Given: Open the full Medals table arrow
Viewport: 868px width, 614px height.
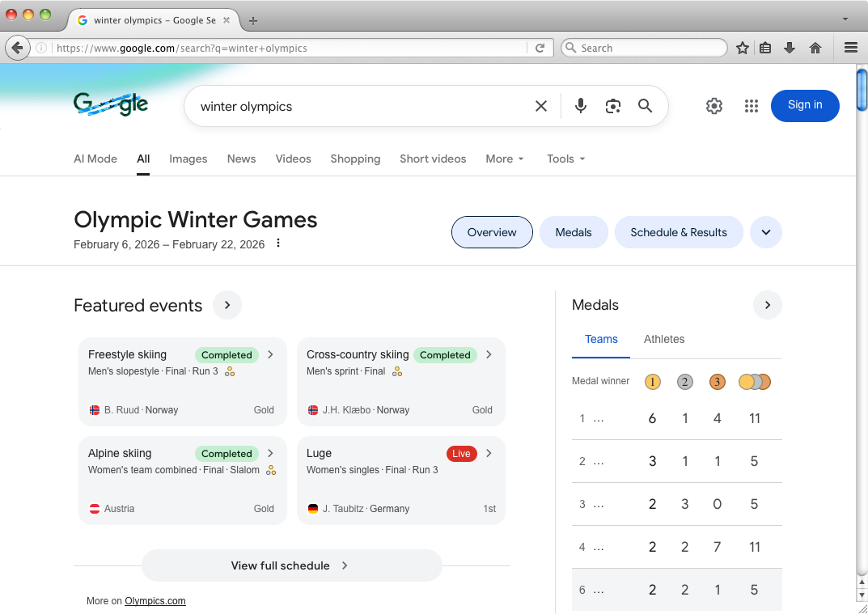Looking at the screenshot, I should [x=767, y=305].
